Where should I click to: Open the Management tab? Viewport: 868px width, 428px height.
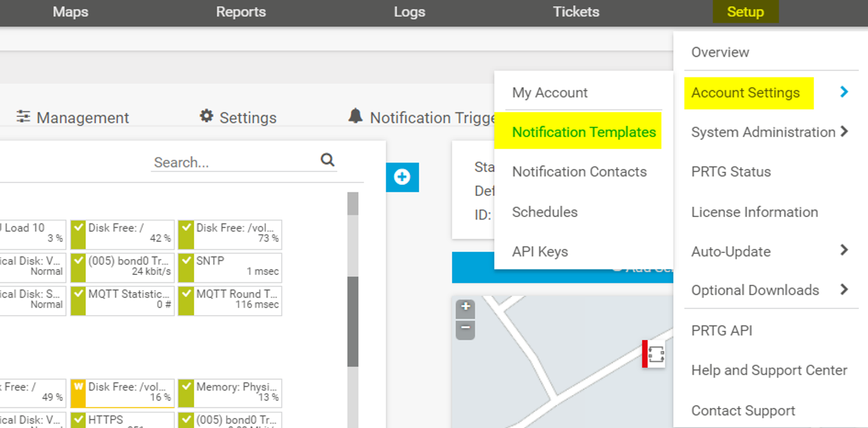coord(72,117)
